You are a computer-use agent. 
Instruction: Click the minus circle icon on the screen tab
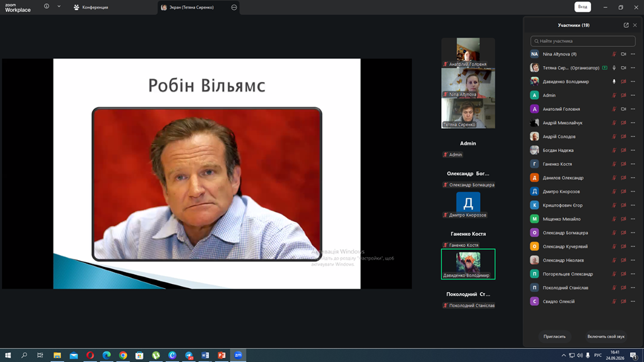pos(234,7)
